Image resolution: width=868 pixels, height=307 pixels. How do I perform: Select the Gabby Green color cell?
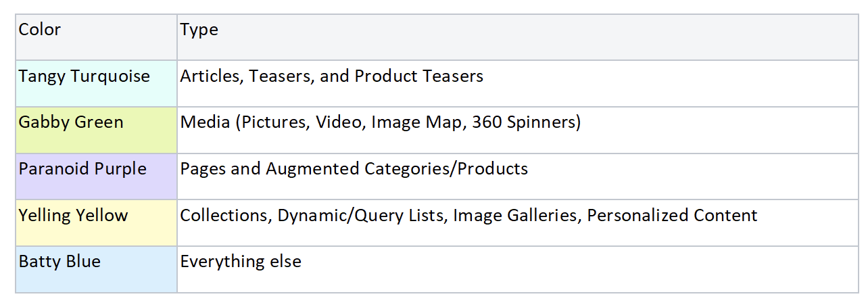point(96,130)
